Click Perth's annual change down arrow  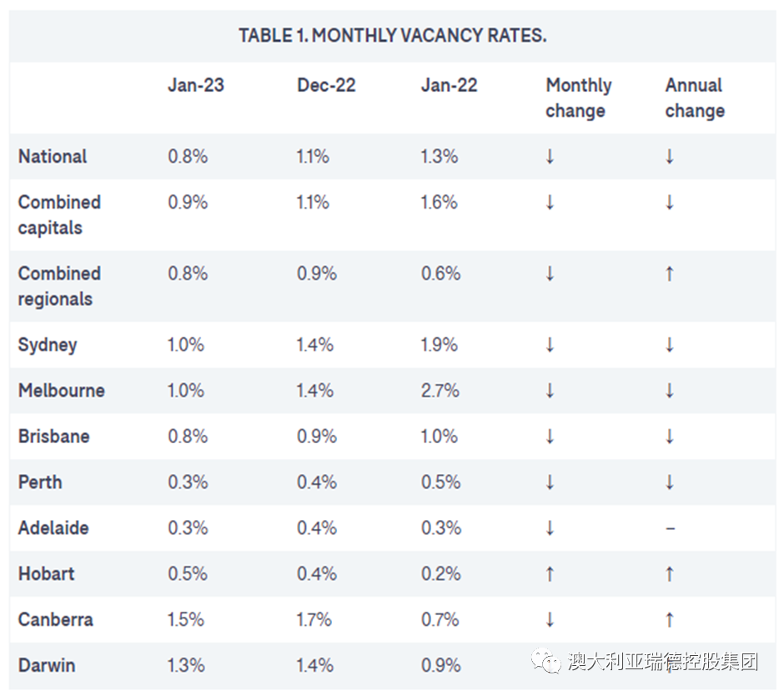coord(669,482)
